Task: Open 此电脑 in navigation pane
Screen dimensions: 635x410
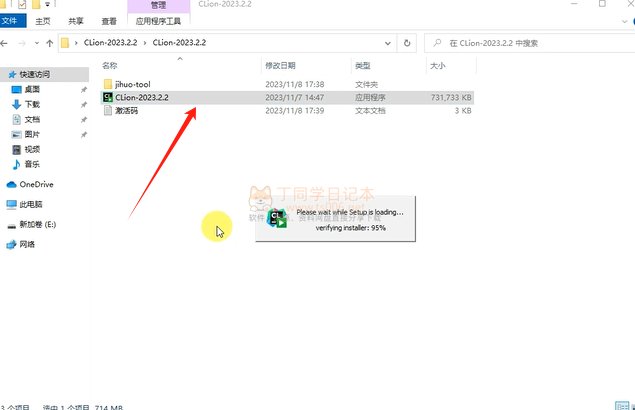Action: pyautogui.click(x=31, y=204)
